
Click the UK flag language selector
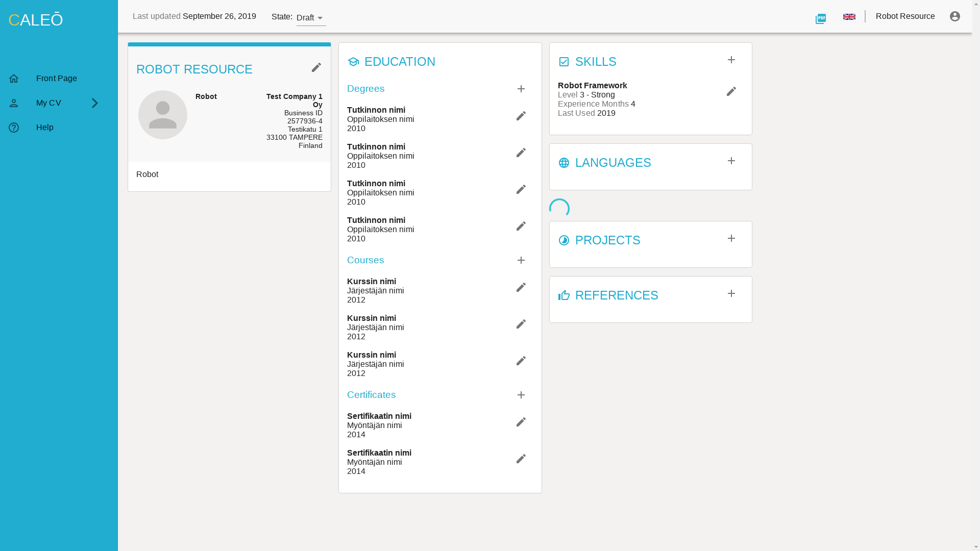tap(849, 17)
